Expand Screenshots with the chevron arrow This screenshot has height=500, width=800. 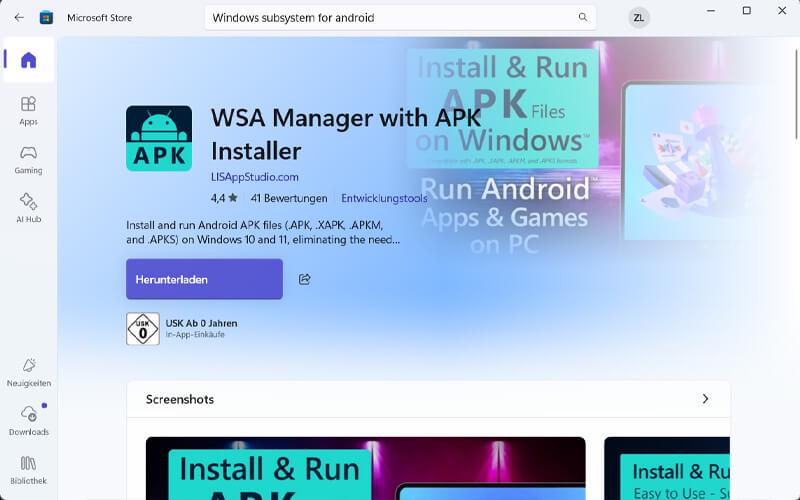[x=705, y=399]
